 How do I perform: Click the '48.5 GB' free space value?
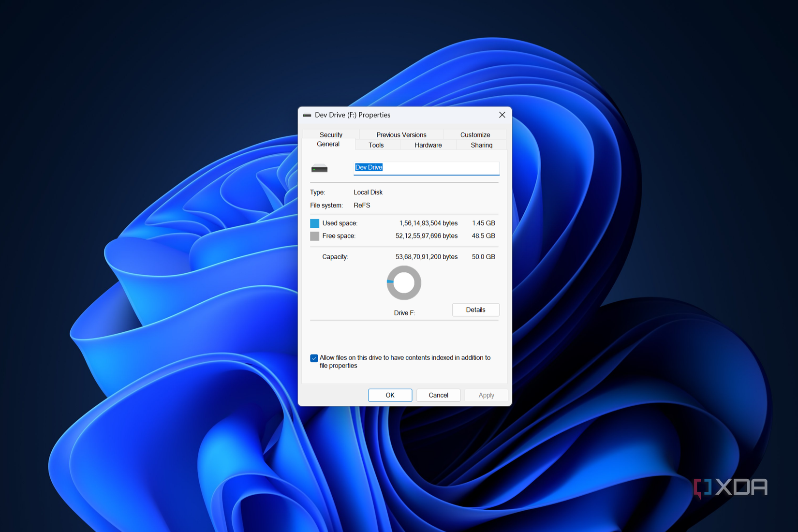pyautogui.click(x=484, y=236)
